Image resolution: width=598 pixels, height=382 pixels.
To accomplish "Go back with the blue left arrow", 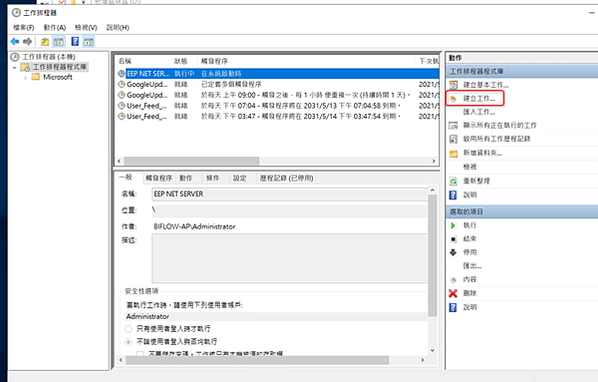I will 15,42.
